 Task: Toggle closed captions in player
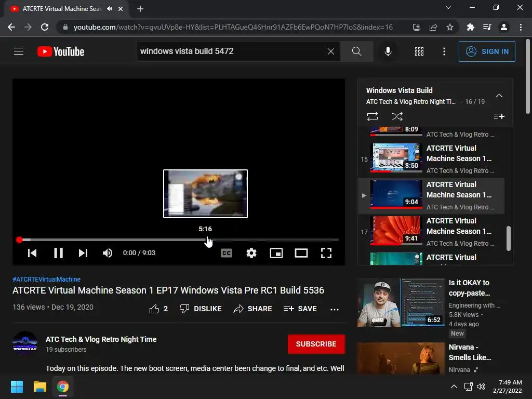click(227, 253)
